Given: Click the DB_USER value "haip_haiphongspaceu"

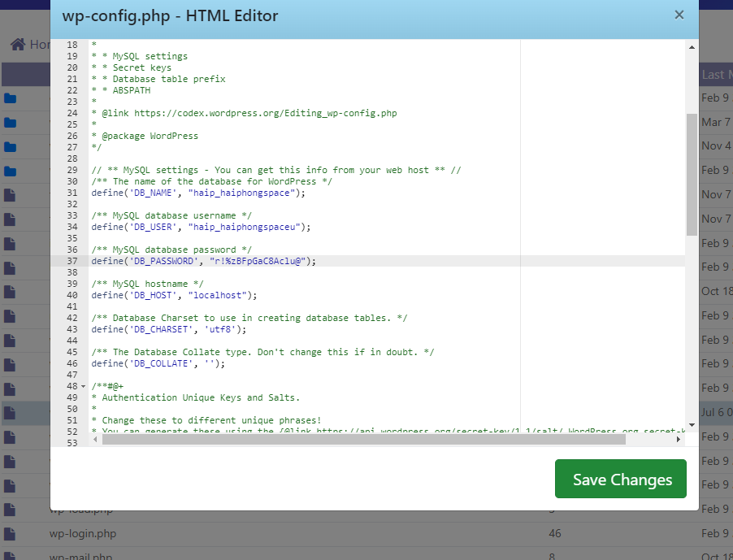Looking at the screenshot, I should point(245,227).
